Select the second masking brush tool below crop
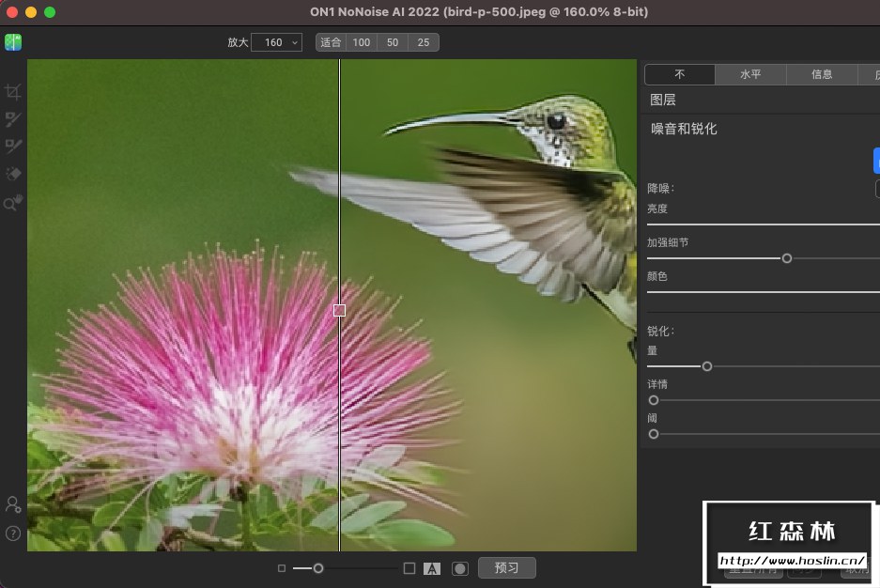Screen dimensions: 880x588 [13, 147]
